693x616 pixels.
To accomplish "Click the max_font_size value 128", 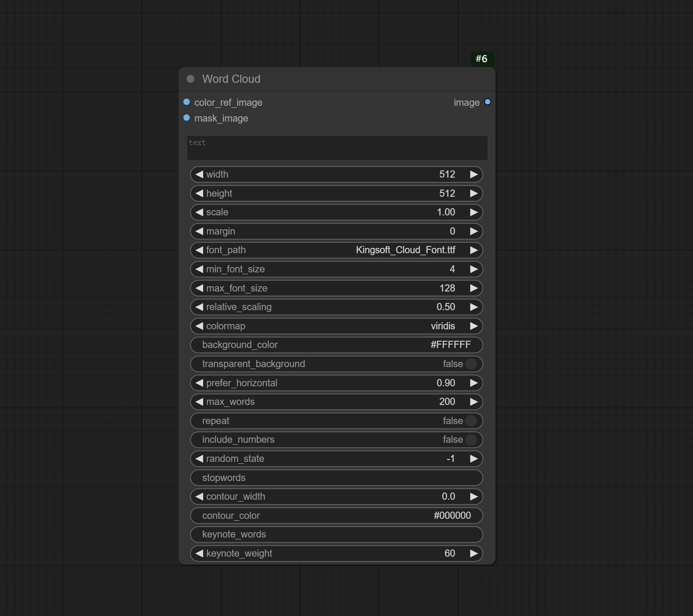I will [x=447, y=288].
